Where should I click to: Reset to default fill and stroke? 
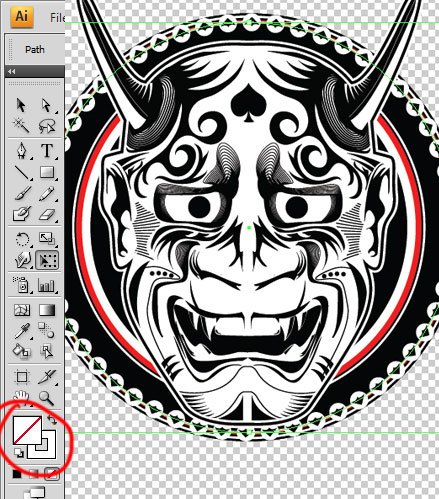coord(19,453)
